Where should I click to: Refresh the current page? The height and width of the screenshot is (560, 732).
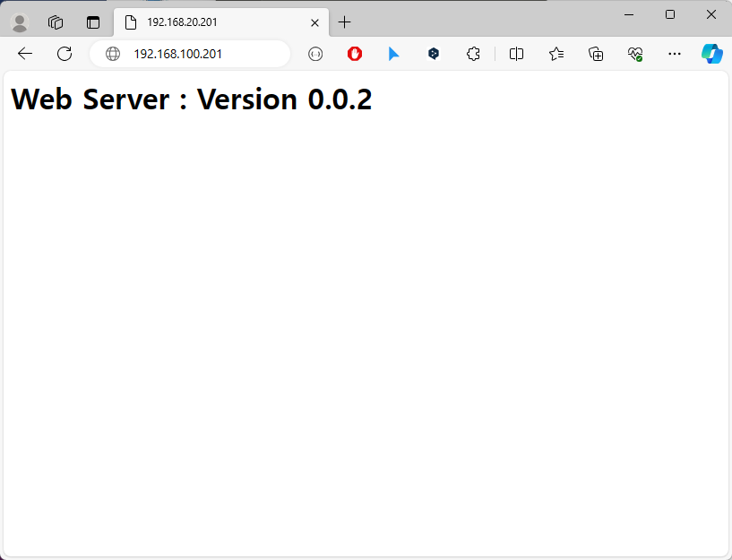pos(65,54)
